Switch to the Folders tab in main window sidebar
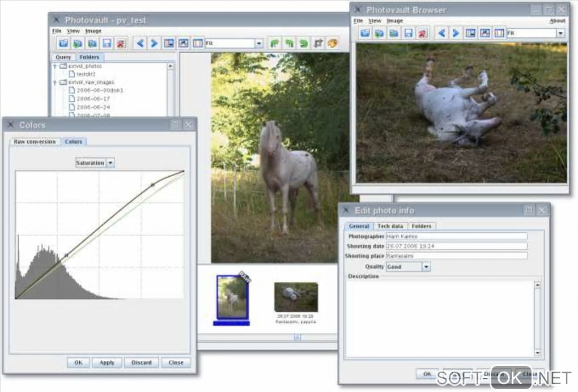Viewport: 578px width, 392px height. pos(89,57)
